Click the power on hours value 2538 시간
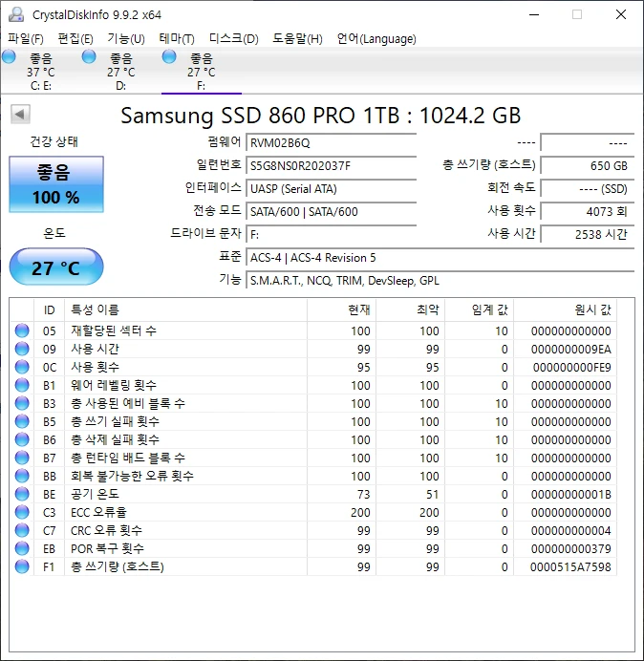Viewport: 644px width, 661px height. pyautogui.click(x=587, y=234)
